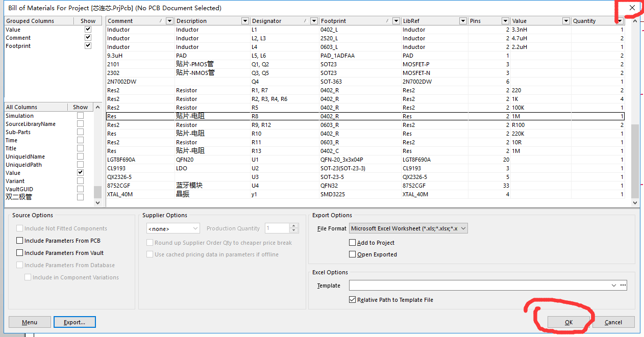This screenshot has width=644, height=337.
Task: Click All Columns list scroll-down arrow
Action: [97, 202]
